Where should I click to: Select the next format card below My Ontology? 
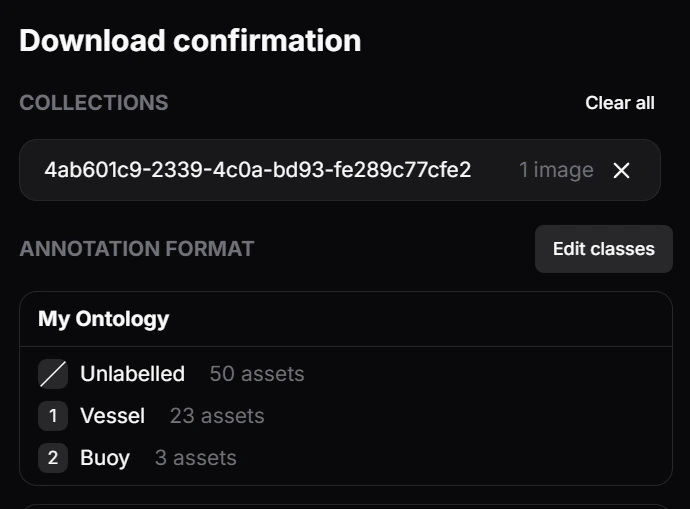[345, 505]
